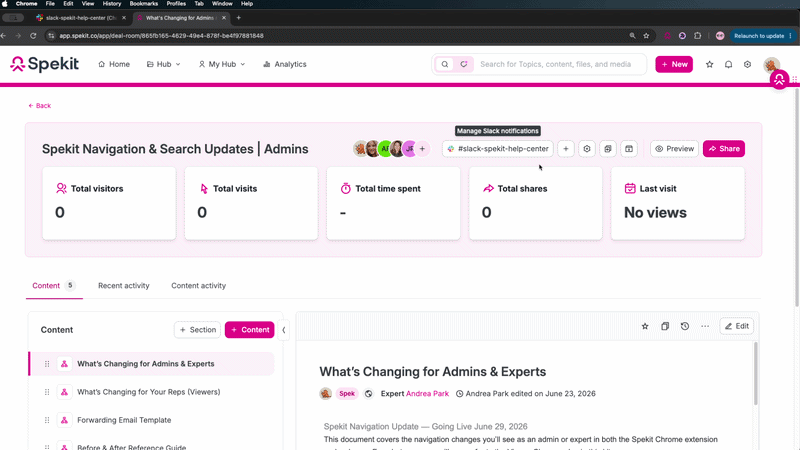Click the Total visitors card

(x=109, y=203)
